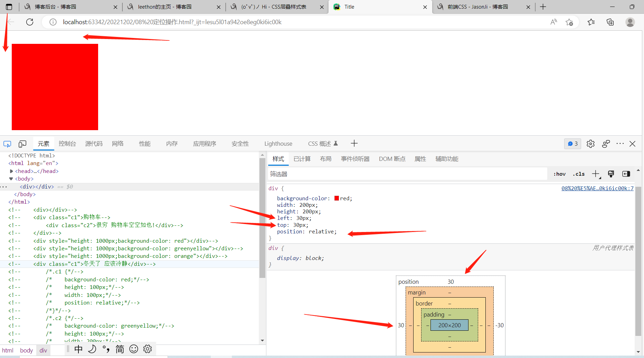
Task: Switch to the 控制台 DevTools tab
Action: click(x=67, y=144)
